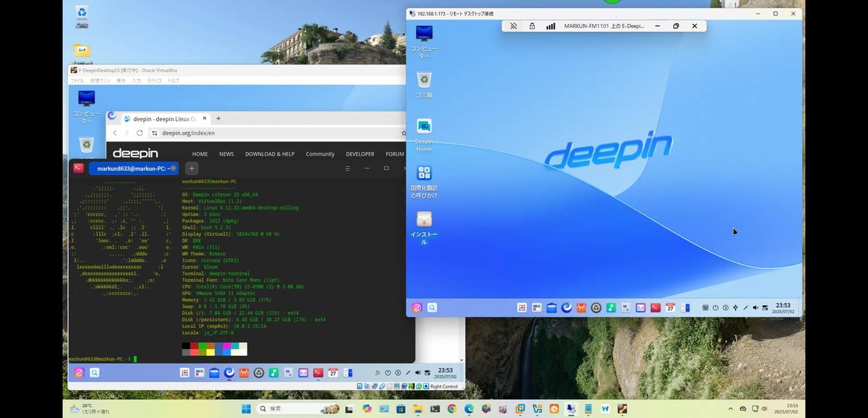Open the Control Center gear in the Remote Desktop dock

pyautogui.click(x=596, y=307)
